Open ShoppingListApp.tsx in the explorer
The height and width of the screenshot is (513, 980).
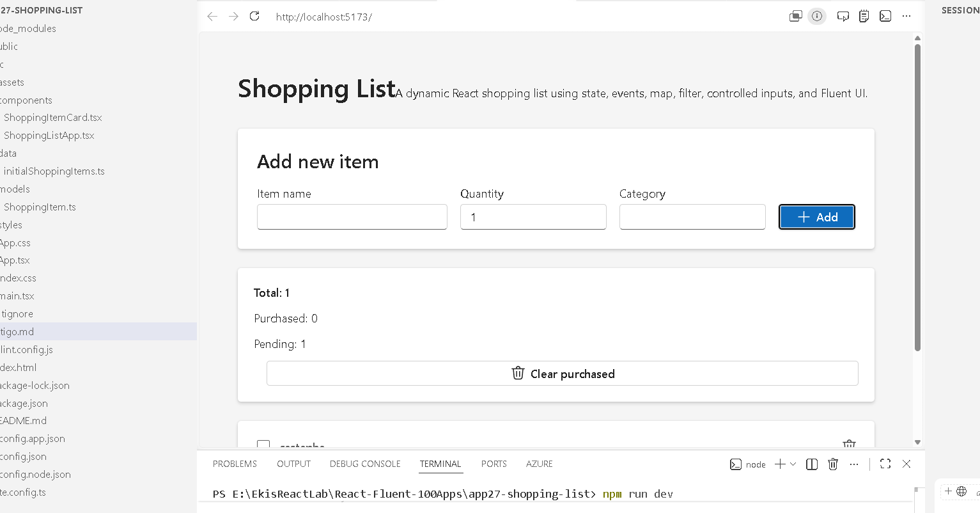pos(49,136)
